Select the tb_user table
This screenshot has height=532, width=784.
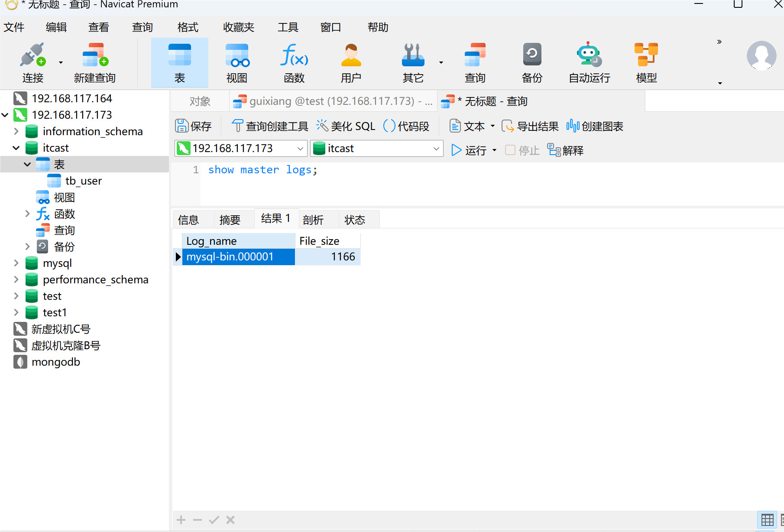[84, 181]
